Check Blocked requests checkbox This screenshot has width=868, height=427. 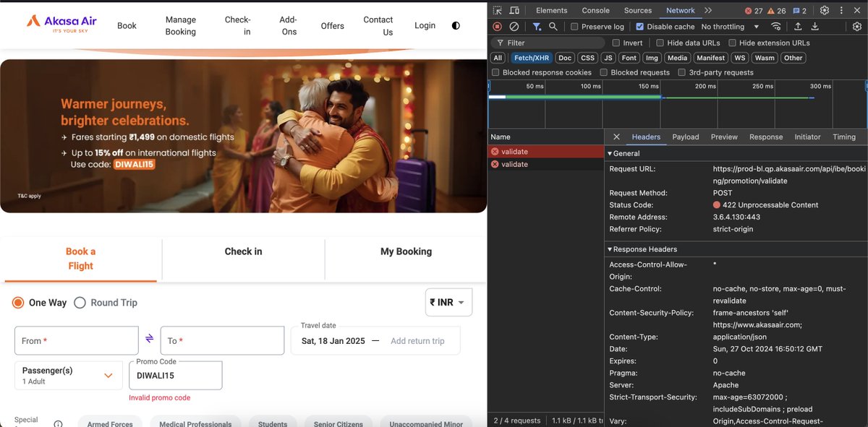click(x=603, y=72)
